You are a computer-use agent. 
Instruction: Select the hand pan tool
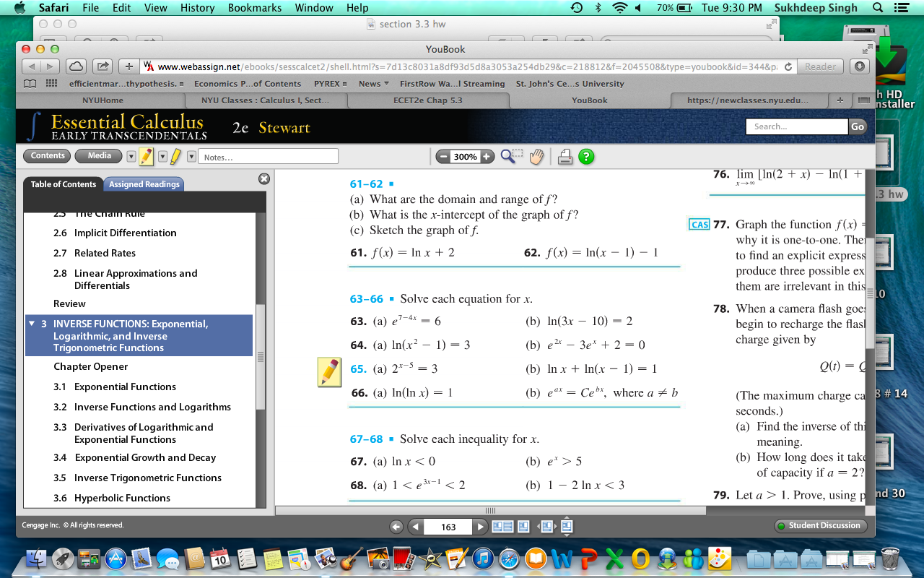coord(536,156)
